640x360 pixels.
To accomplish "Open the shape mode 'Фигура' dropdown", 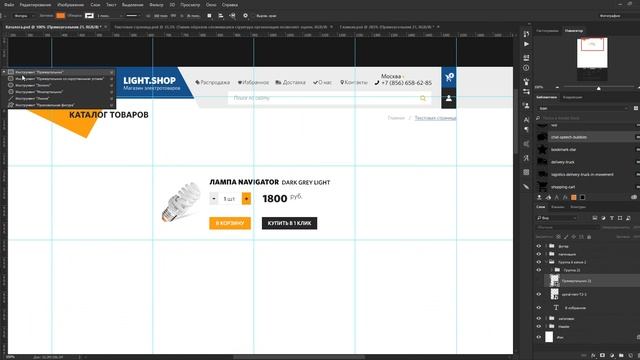I will click(24, 16).
